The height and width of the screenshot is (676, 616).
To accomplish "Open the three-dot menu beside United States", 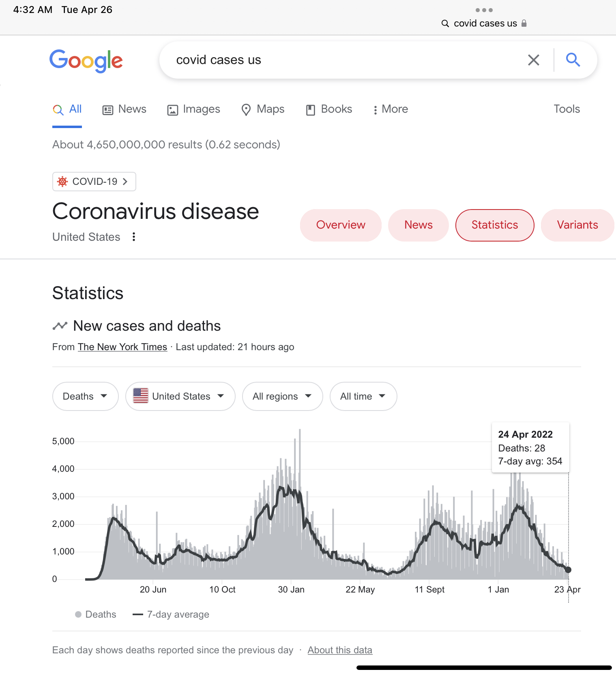I will (x=134, y=237).
